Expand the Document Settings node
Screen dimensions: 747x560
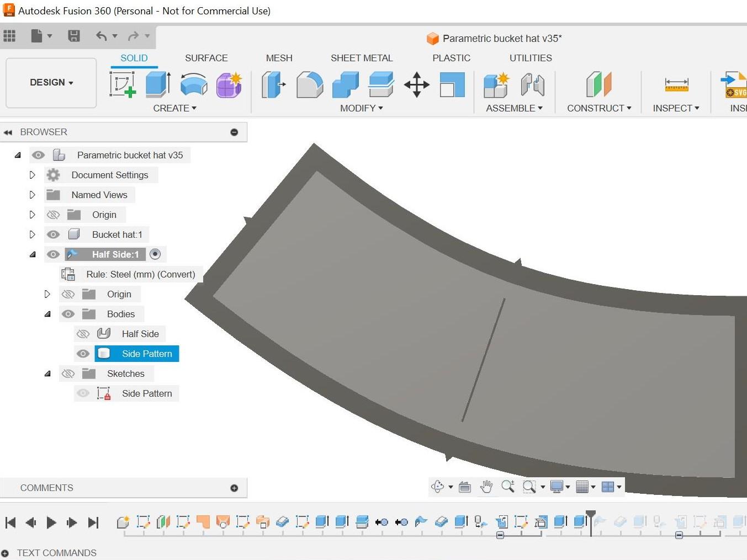point(32,175)
